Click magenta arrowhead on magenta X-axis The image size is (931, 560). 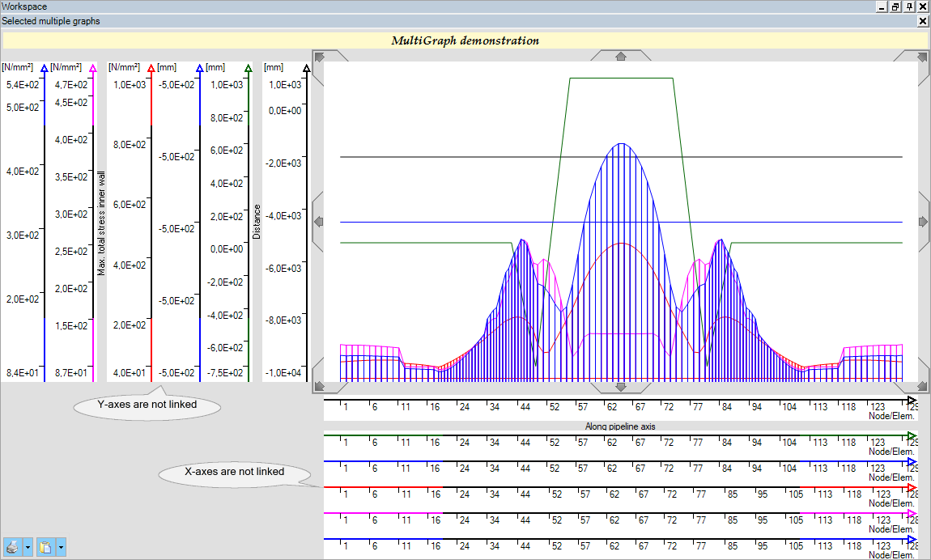pyautogui.click(x=912, y=513)
